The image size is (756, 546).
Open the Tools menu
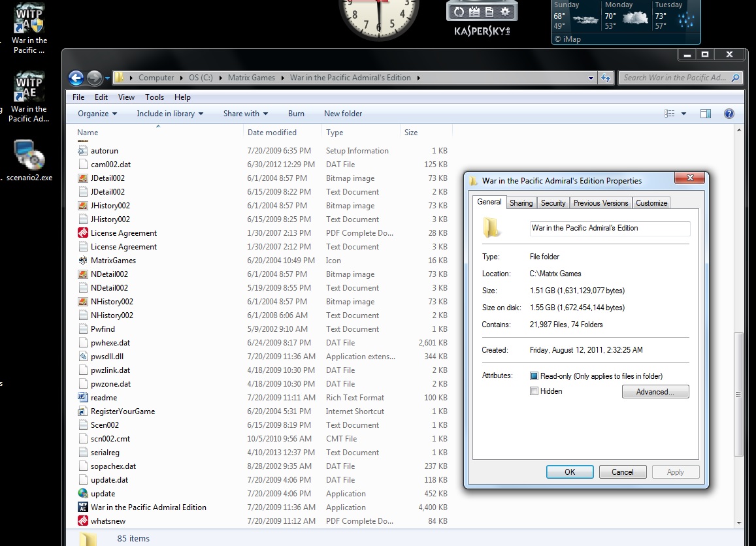(x=154, y=97)
